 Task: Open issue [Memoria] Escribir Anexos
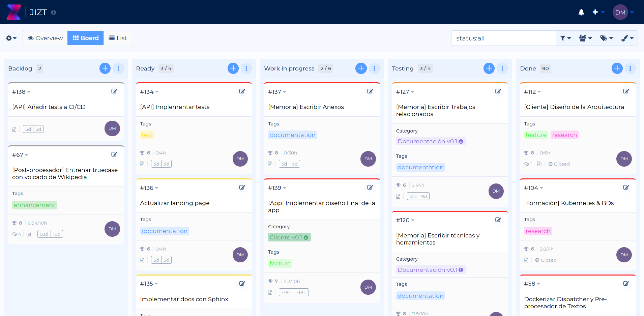click(306, 107)
